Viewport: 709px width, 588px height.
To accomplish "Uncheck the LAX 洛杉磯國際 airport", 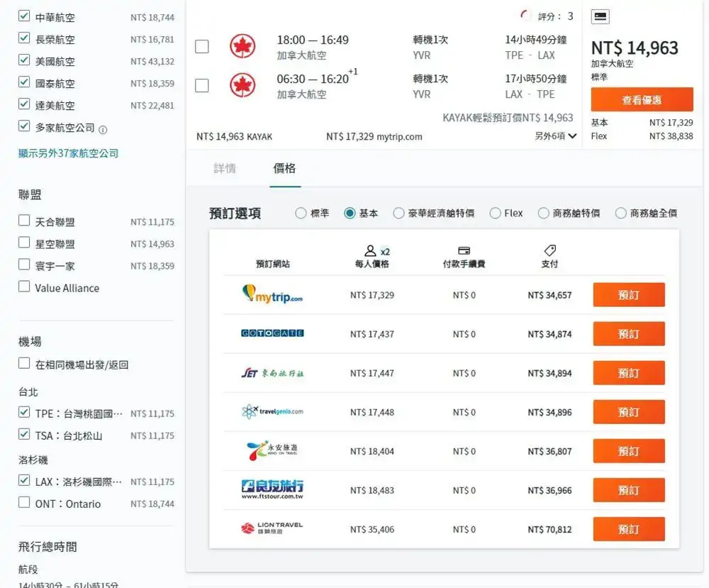I will [x=24, y=480].
